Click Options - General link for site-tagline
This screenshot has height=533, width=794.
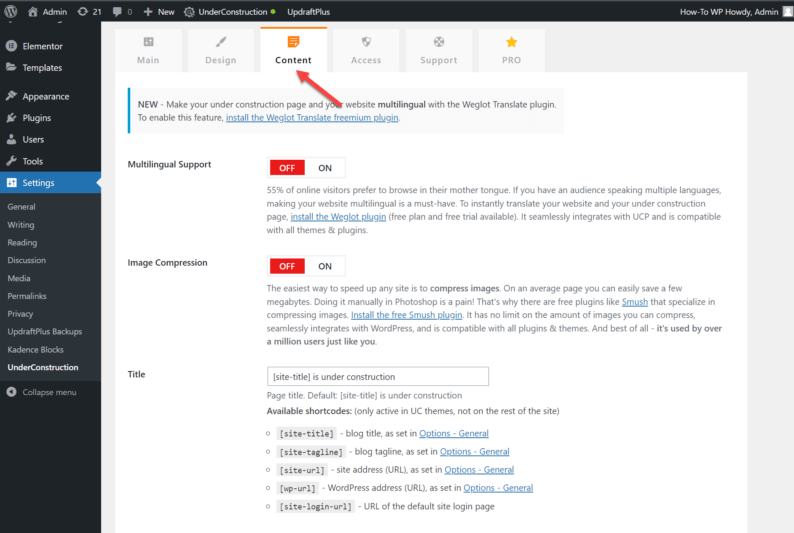point(474,452)
